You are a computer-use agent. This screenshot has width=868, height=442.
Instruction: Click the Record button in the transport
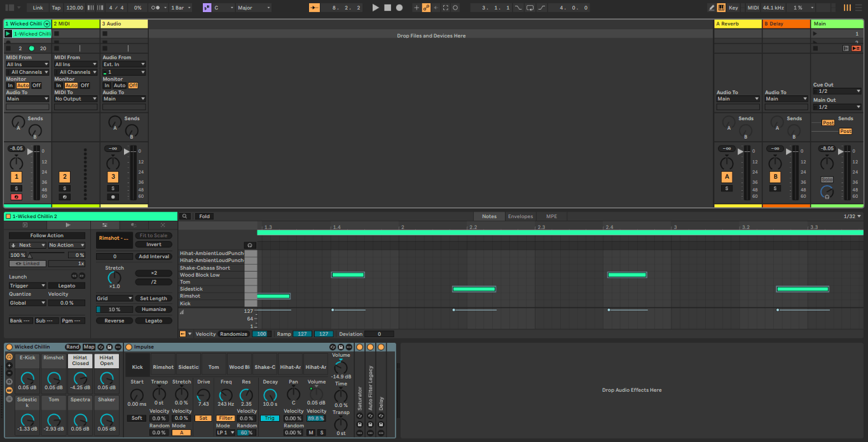(399, 8)
